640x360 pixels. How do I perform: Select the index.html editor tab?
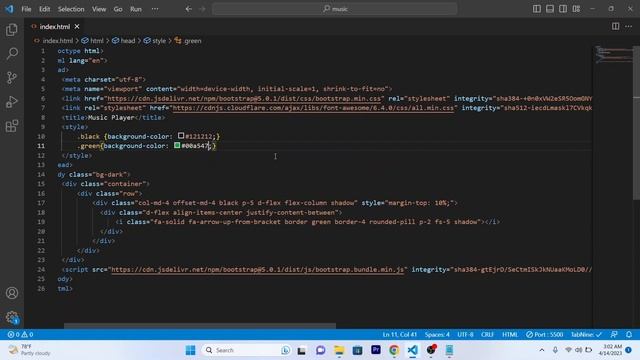click(x=55, y=27)
